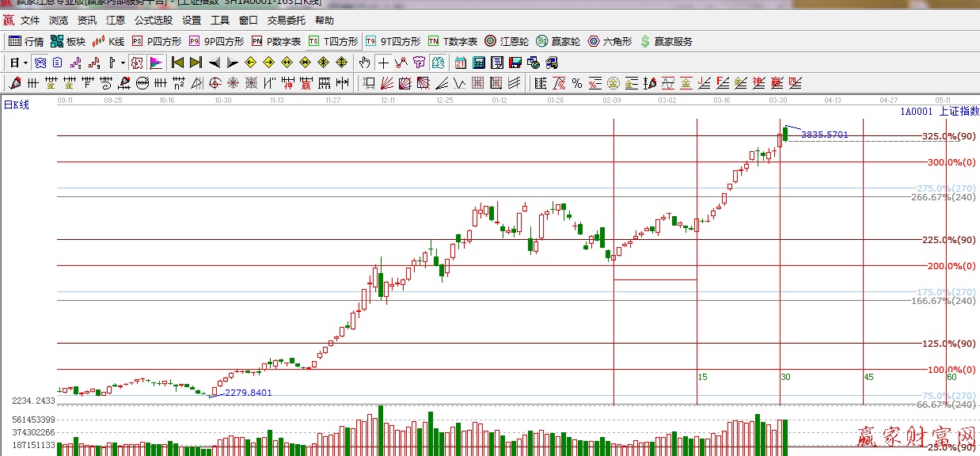This screenshot has height=456, width=980.
Task: Toggle the T四方形 toolbar button
Action: click(333, 41)
